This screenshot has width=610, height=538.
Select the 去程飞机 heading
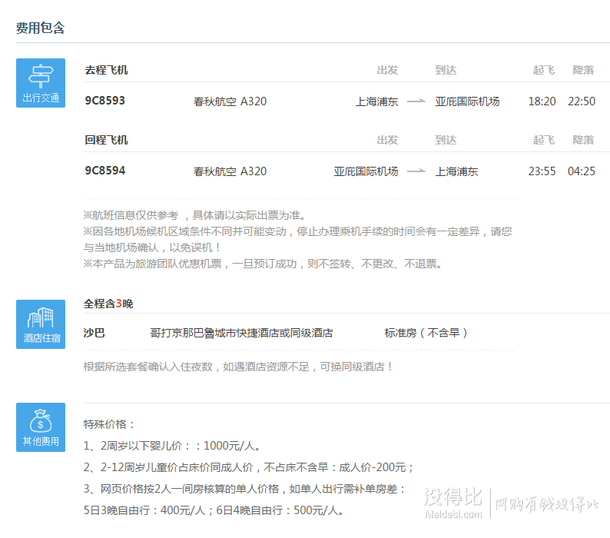click(106, 70)
